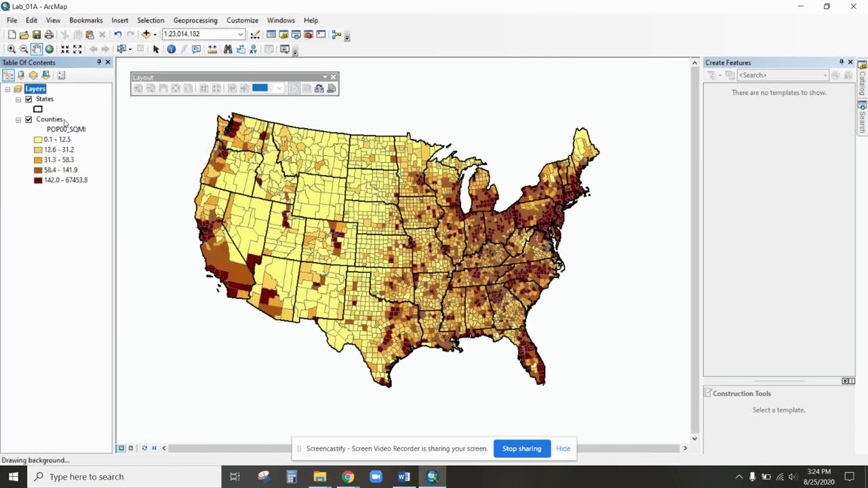
Task: Collapse the Counties layer legend
Action: (x=18, y=120)
